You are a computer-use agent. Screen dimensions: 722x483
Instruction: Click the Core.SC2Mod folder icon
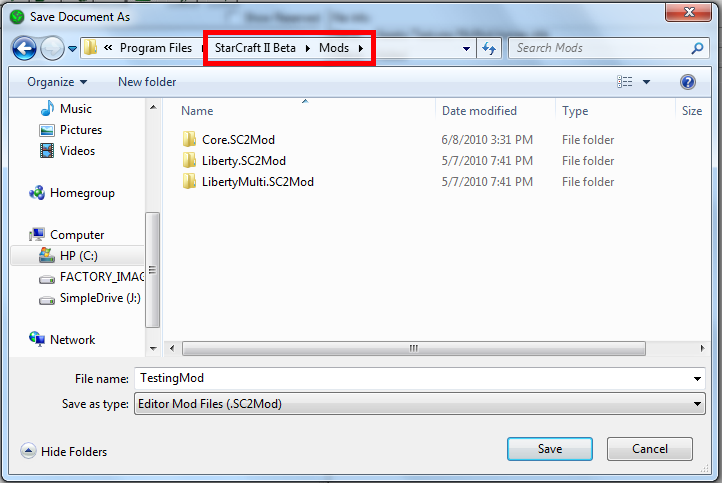click(x=189, y=139)
